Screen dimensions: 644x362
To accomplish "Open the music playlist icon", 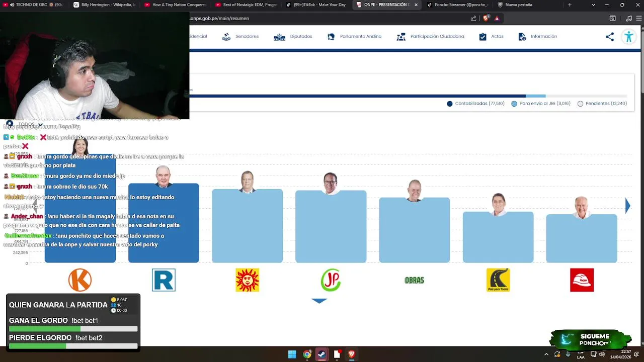I will tap(628, 18).
